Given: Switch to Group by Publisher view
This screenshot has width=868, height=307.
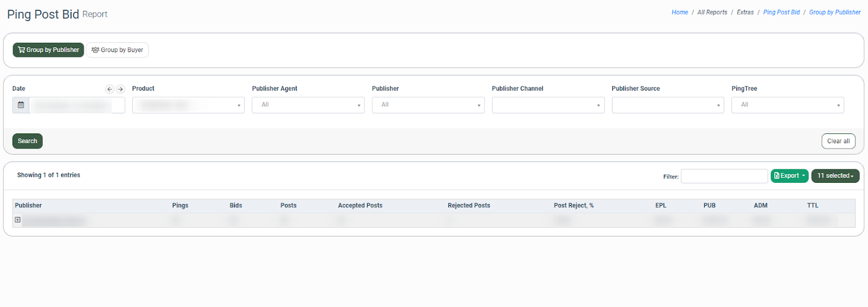Looking at the screenshot, I should click(x=48, y=50).
